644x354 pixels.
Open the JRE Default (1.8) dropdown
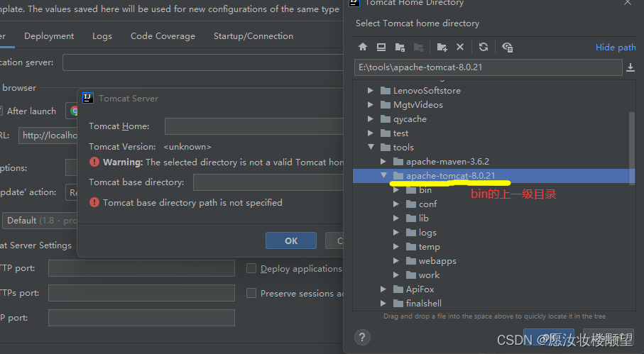click(40, 221)
